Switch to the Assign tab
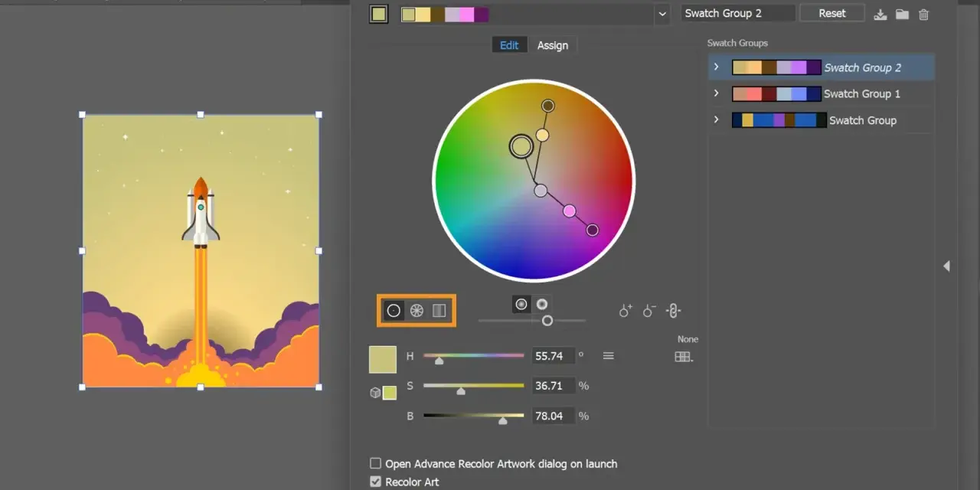 tap(553, 45)
